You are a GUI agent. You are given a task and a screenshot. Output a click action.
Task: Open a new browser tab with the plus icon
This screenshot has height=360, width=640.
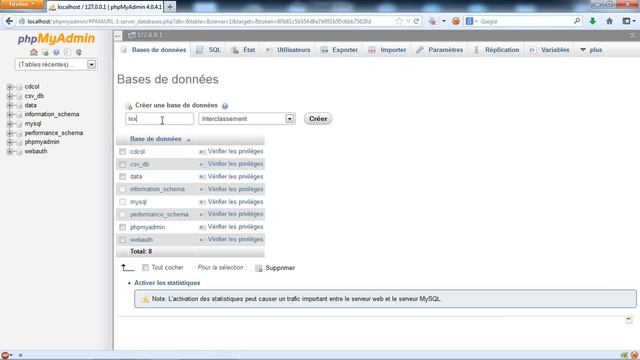click(170, 7)
